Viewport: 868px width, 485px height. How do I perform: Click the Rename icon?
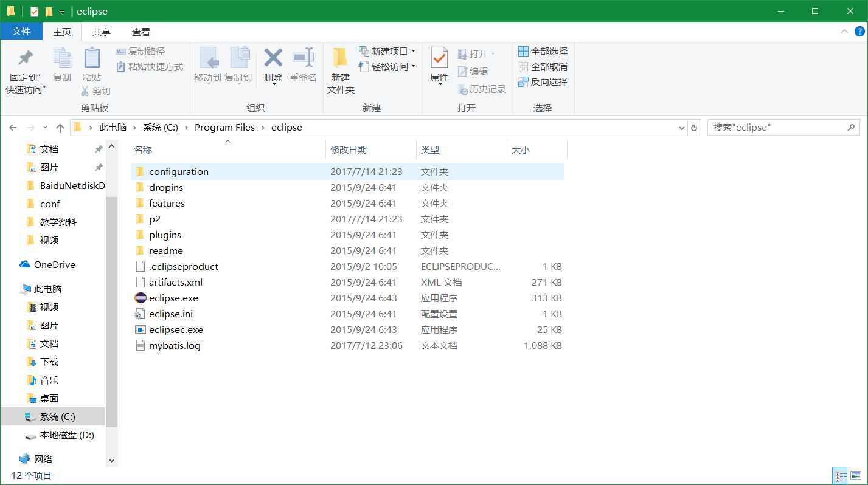point(303,58)
